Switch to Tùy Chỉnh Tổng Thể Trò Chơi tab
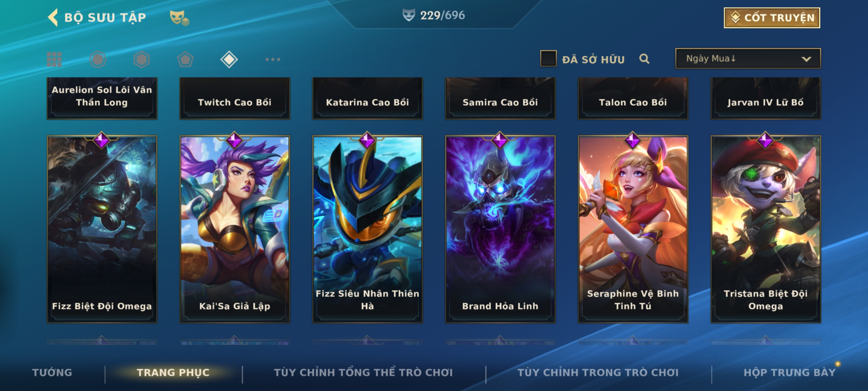868x391 pixels. pos(363,373)
